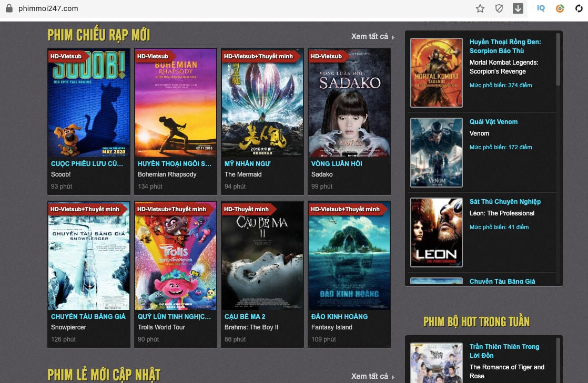The width and height of the screenshot is (588, 383).
Task: Open the Sadako movie poster
Action: (x=349, y=103)
